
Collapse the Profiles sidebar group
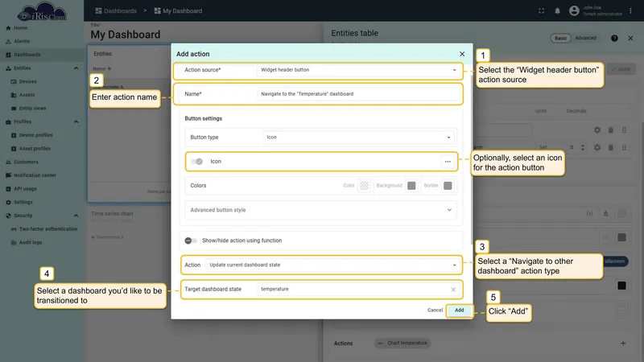click(x=76, y=122)
